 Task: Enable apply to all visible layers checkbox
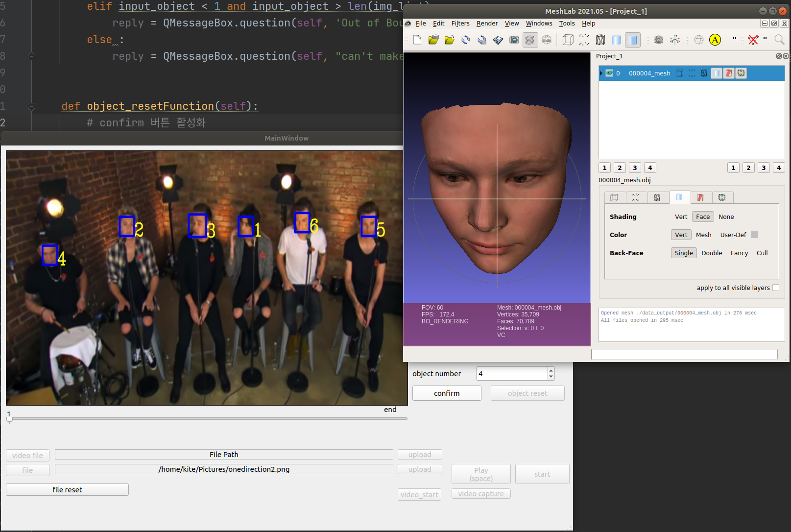coord(776,288)
